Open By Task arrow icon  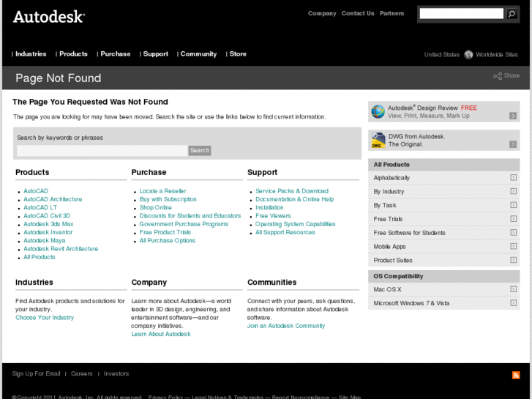[513, 205]
